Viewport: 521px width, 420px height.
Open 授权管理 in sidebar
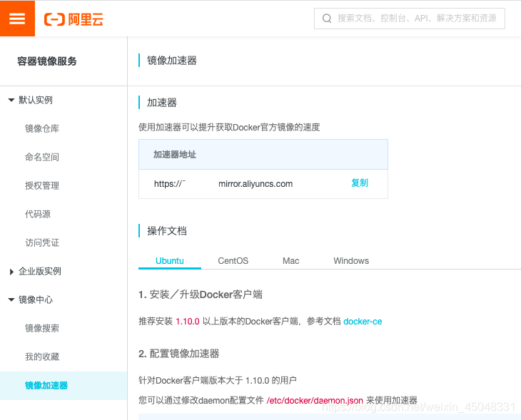[42, 185]
